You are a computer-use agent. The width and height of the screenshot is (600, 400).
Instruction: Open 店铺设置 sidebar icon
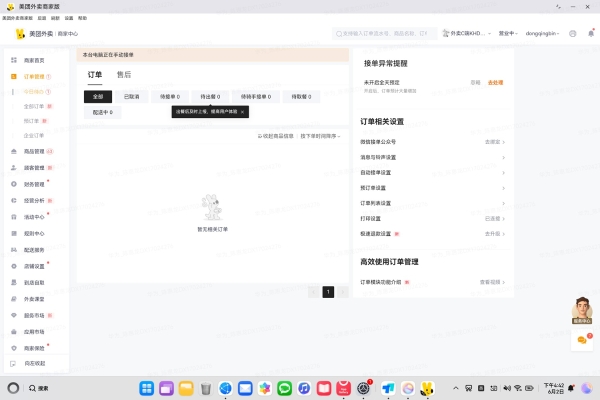point(14,266)
